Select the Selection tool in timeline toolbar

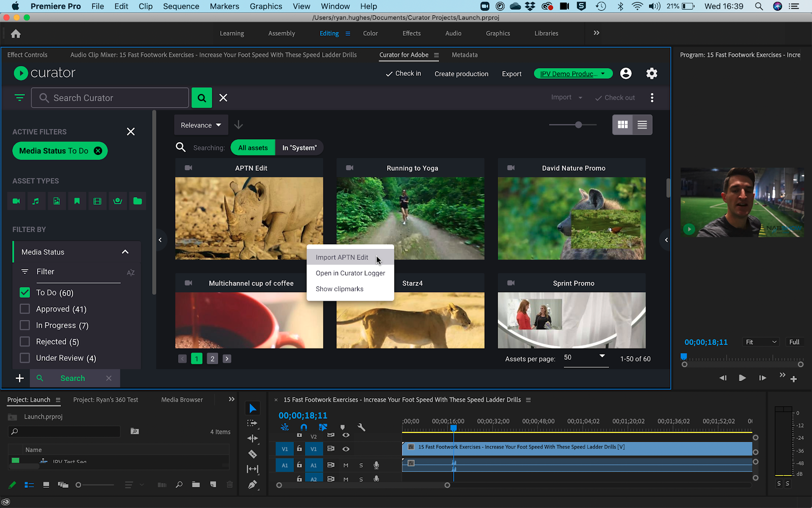(x=252, y=408)
